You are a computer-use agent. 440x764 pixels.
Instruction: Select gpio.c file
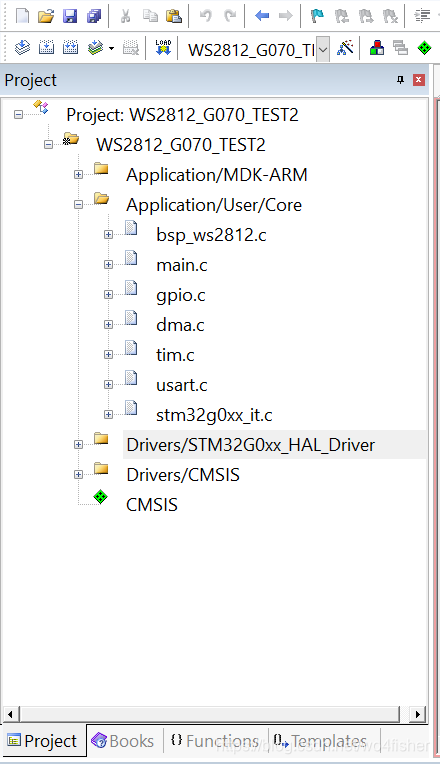[180, 295]
